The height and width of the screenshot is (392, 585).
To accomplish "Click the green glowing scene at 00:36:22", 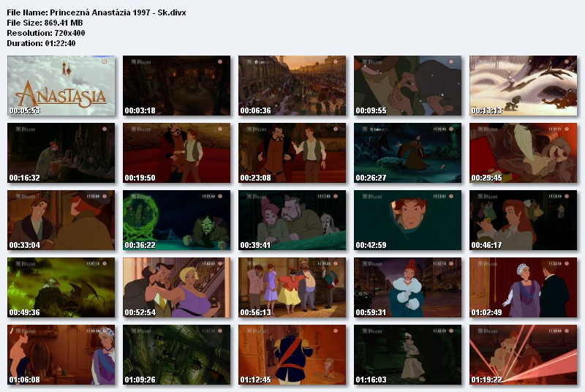I will (176, 220).
